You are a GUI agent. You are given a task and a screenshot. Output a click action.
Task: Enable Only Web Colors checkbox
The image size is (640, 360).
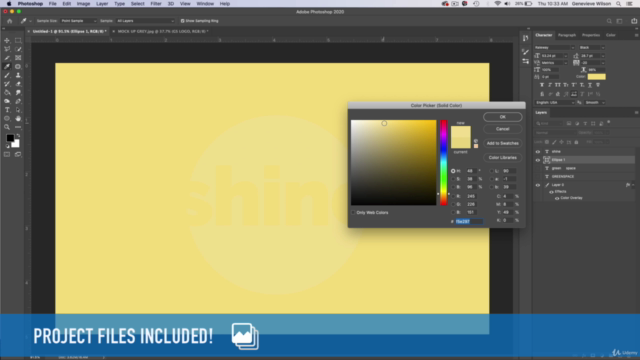point(353,213)
